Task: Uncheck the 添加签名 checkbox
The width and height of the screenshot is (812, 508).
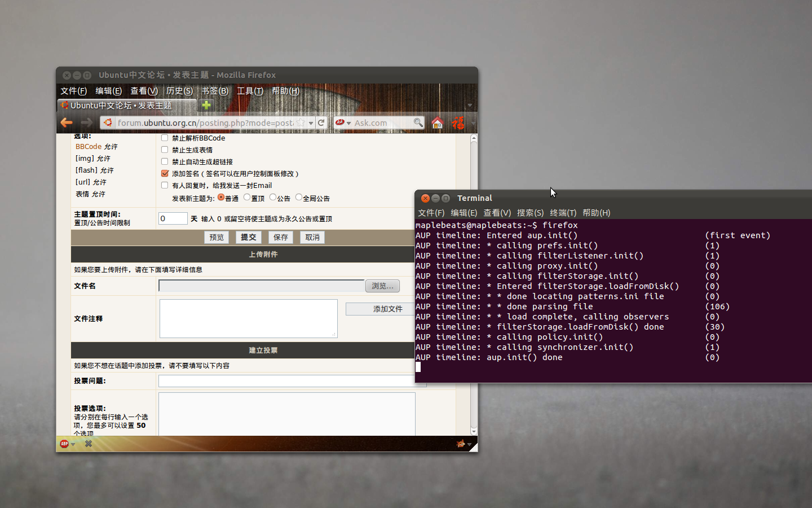Action: click(x=165, y=173)
